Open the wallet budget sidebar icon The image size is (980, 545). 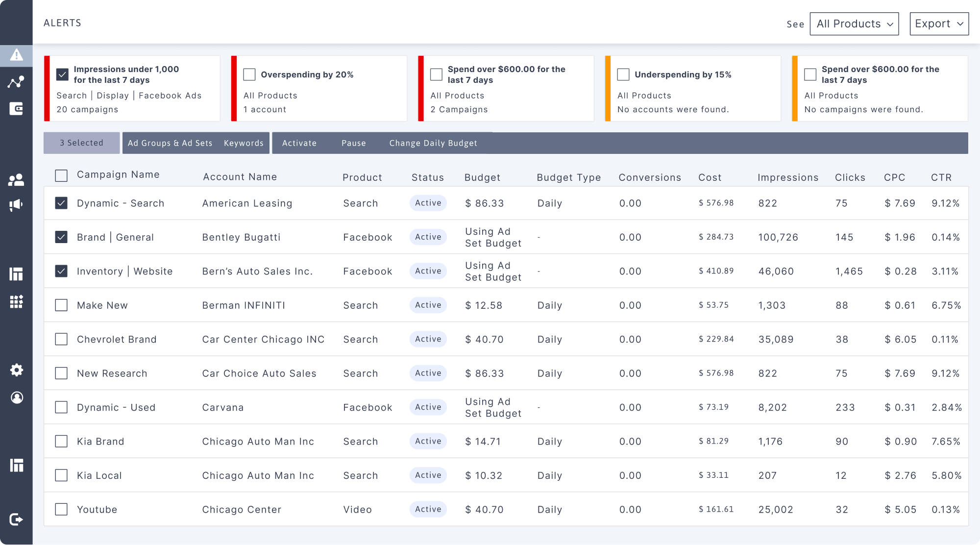point(16,109)
